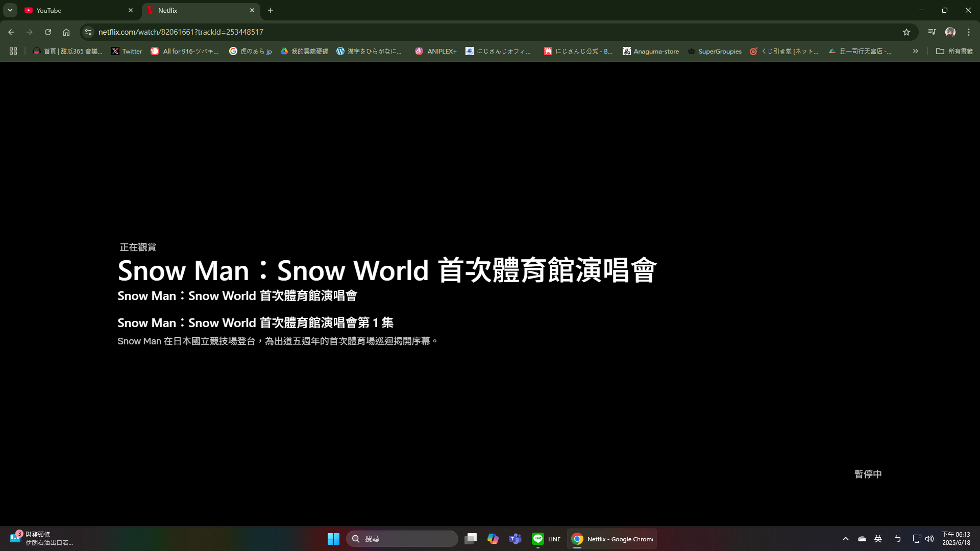Open the くじ引き堂 bookmark
The width and height of the screenshot is (980, 551).
point(784,51)
